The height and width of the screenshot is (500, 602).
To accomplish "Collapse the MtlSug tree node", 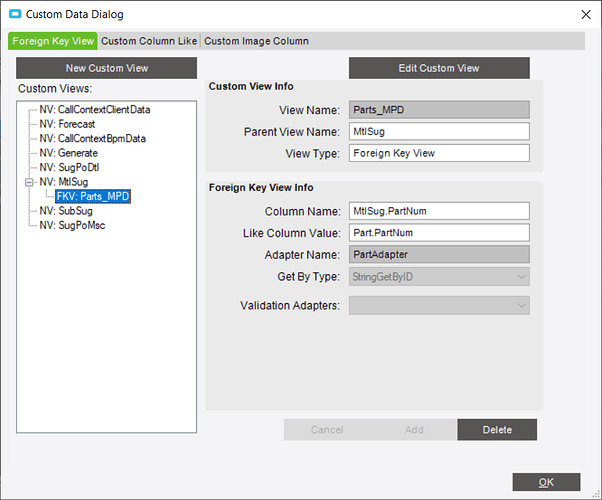I will pyautogui.click(x=29, y=182).
